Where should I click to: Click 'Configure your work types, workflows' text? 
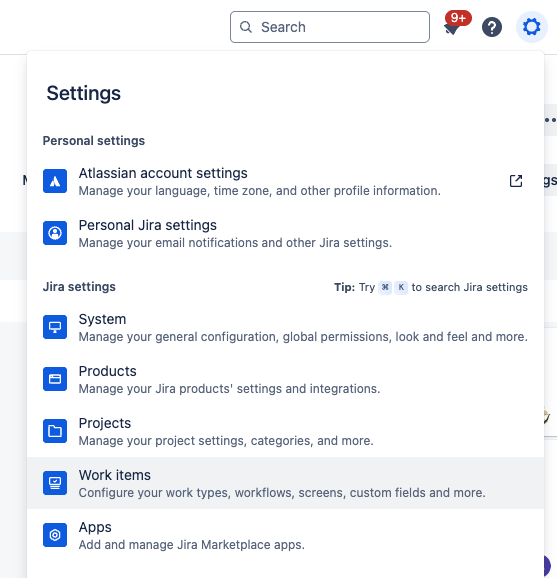coord(282,493)
